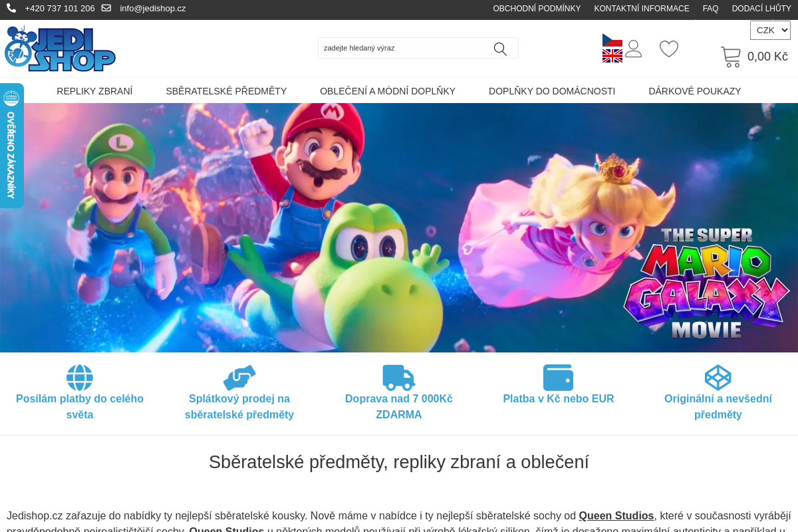Click the cube icon for original items
Viewport: 798px width, 532px height.
[718, 377]
